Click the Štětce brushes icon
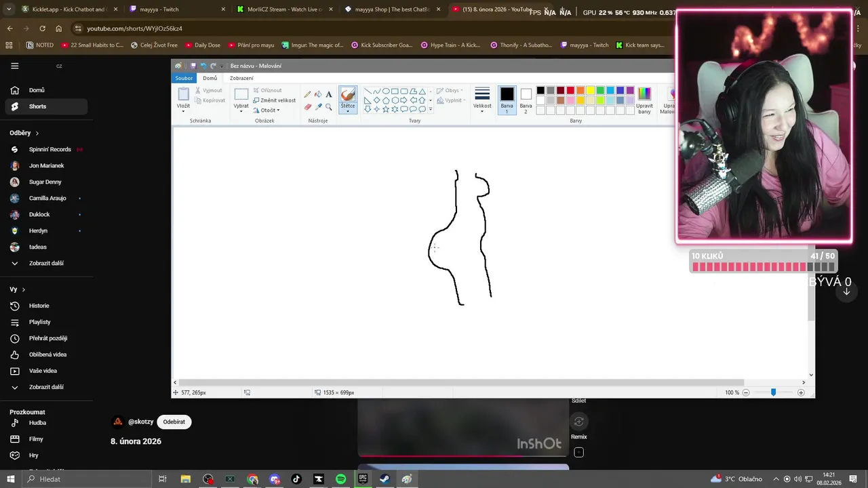The image size is (868, 488). [348, 95]
